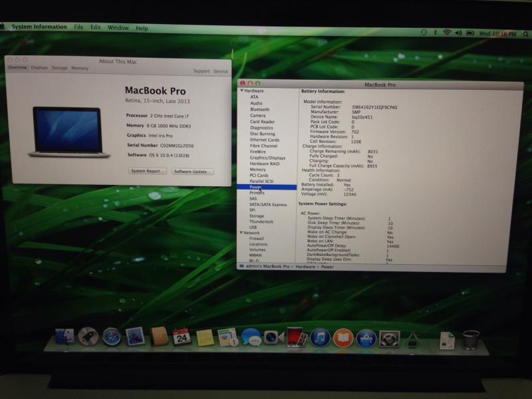The width and height of the screenshot is (532, 399).
Task: Select FireWire in Hardware list
Action: pyautogui.click(x=258, y=152)
